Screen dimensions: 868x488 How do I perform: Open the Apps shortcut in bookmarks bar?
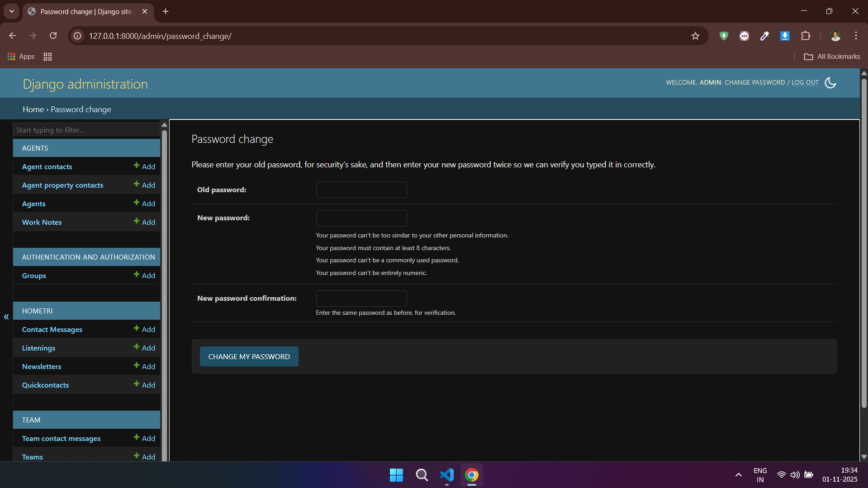click(x=21, y=57)
